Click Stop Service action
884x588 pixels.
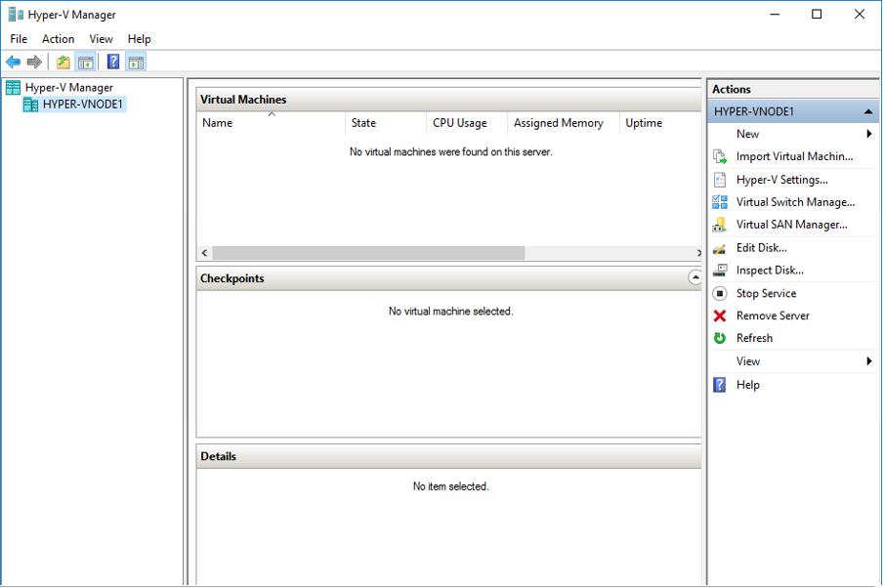coord(766,294)
